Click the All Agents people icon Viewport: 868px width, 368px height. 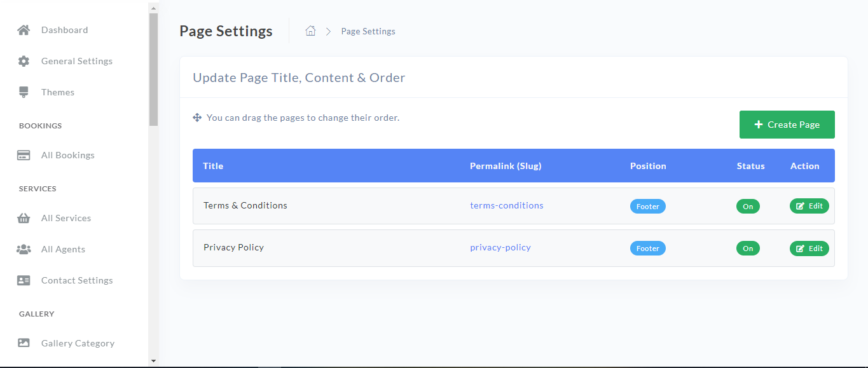click(24, 249)
